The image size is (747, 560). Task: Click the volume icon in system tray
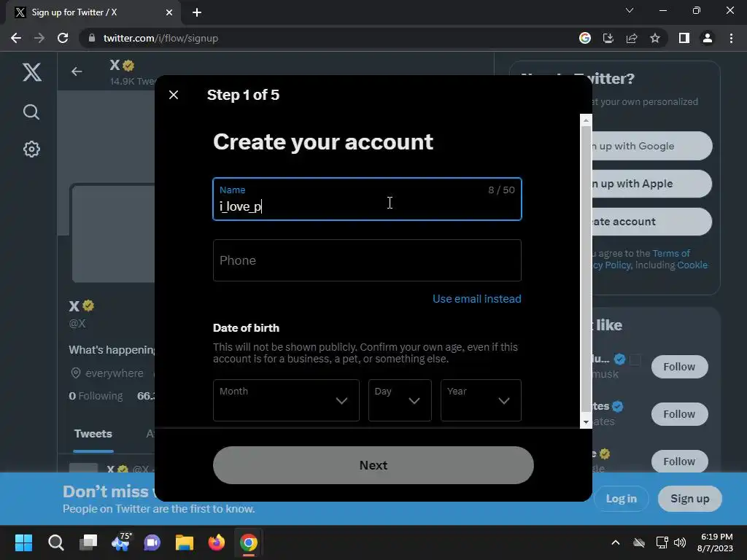point(680,542)
